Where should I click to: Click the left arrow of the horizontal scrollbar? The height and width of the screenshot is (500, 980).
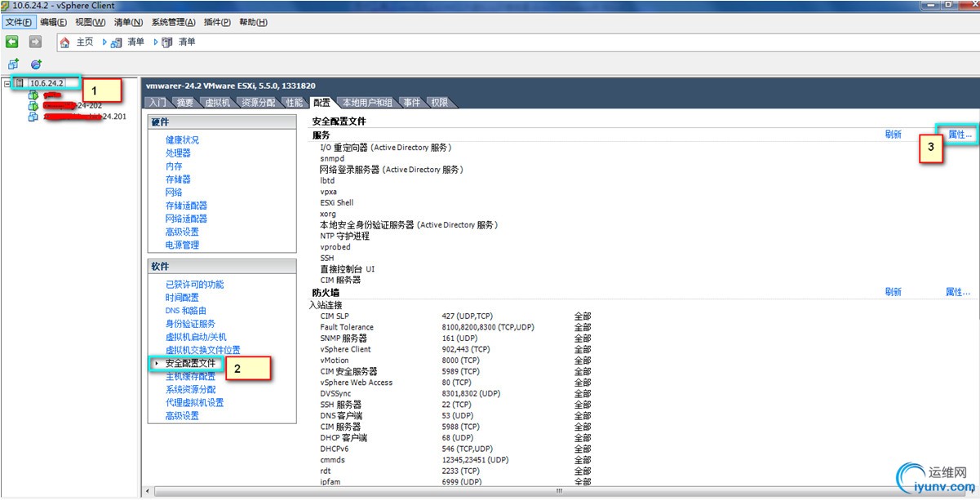point(148,491)
